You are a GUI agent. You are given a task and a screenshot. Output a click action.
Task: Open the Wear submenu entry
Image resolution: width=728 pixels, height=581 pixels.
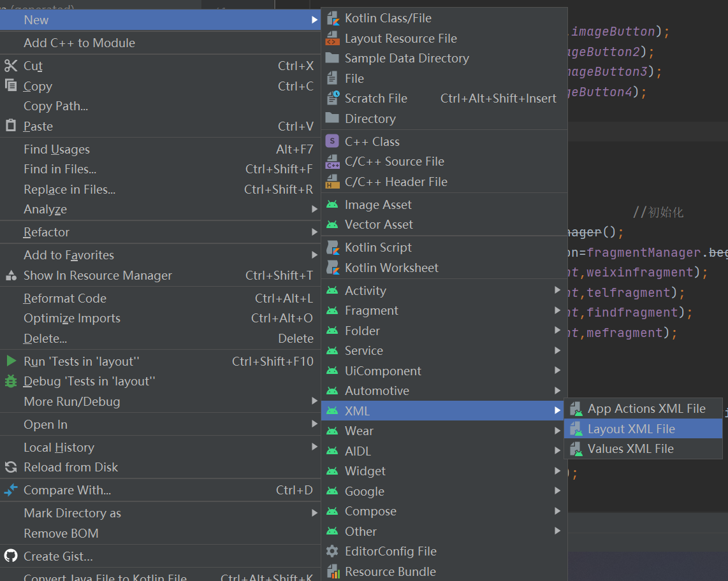[444, 431]
